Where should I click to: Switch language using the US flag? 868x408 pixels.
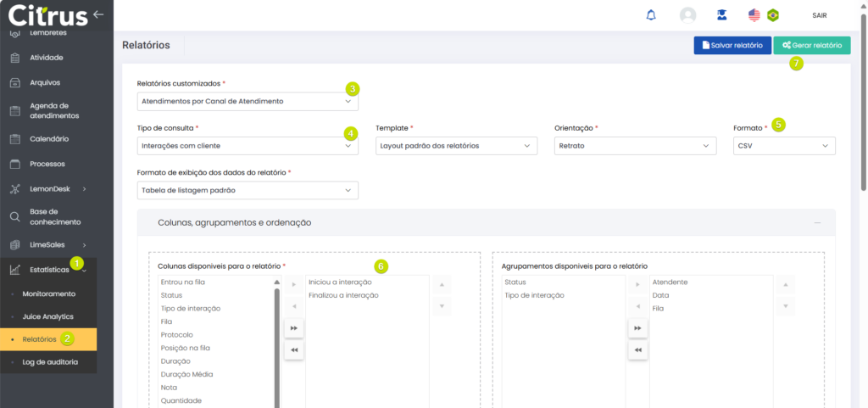pos(754,15)
